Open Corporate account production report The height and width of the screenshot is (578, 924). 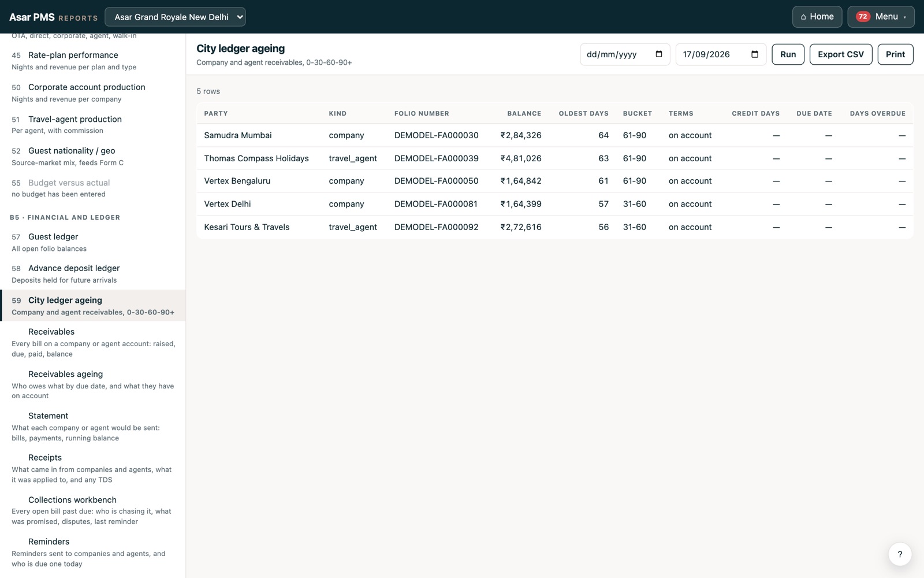93,92
